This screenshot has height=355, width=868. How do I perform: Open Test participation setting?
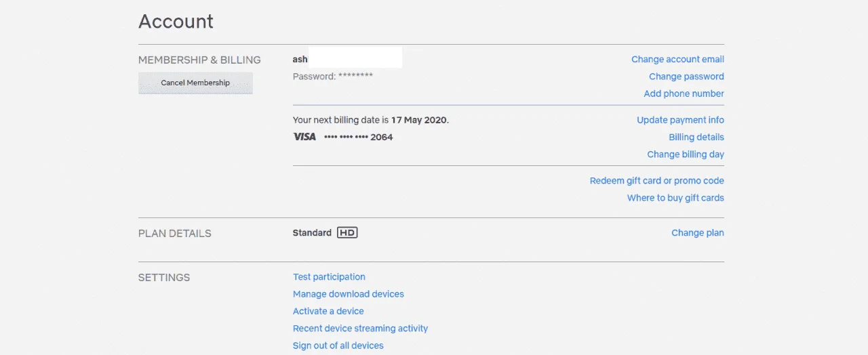[x=329, y=277]
